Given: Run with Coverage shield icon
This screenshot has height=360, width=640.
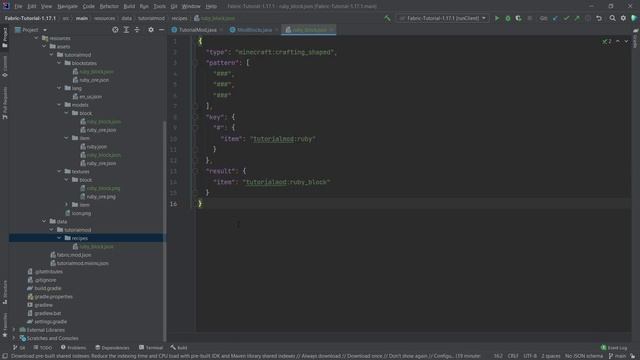Looking at the screenshot, I should click(518, 18).
